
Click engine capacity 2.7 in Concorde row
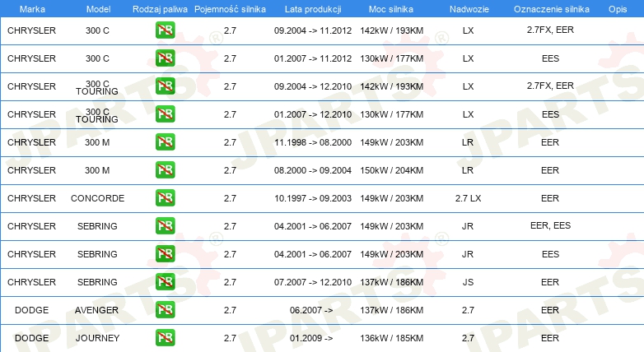point(230,198)
